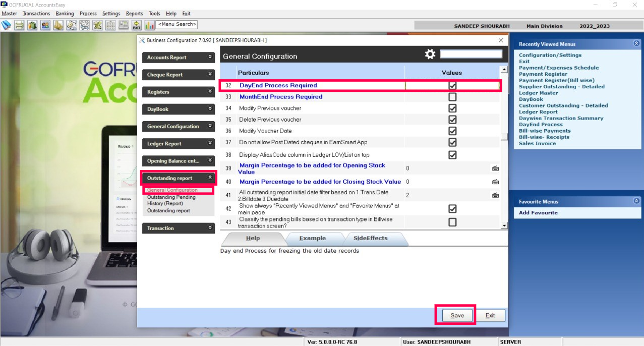The height and width of the screenshot is (346, 644).
Task: Click the yellow EXIT toolbar icon
Action: pos(137,25)
